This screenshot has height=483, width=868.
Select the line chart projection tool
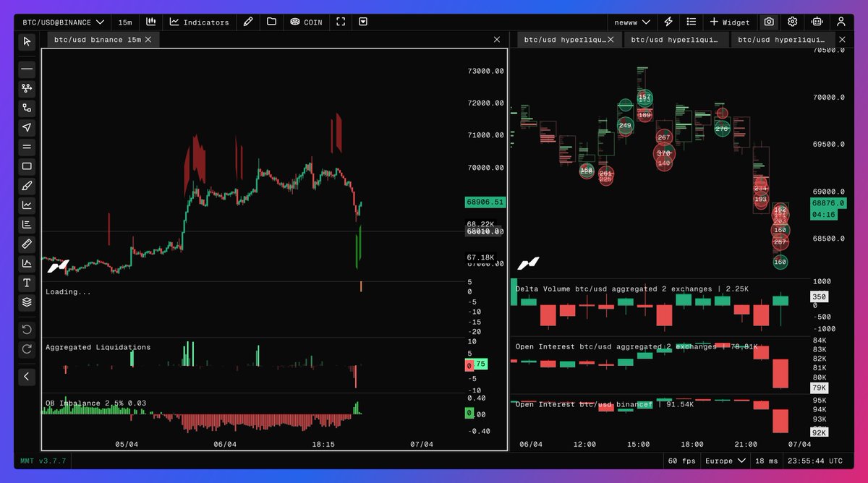pyautogui.click(x=27, y=205)
